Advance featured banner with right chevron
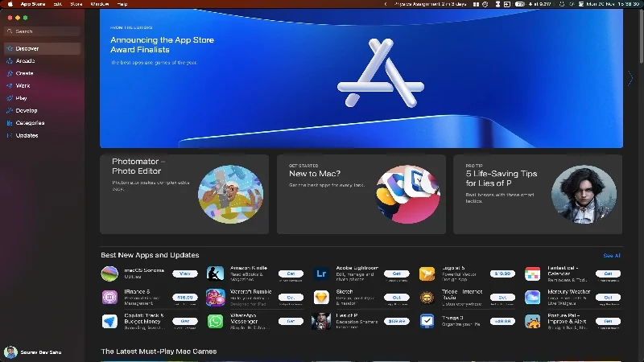 pos(630,78)
